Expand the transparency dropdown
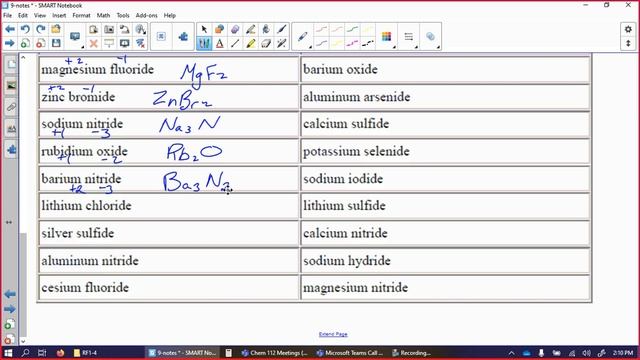 click(x=438, y=47)
